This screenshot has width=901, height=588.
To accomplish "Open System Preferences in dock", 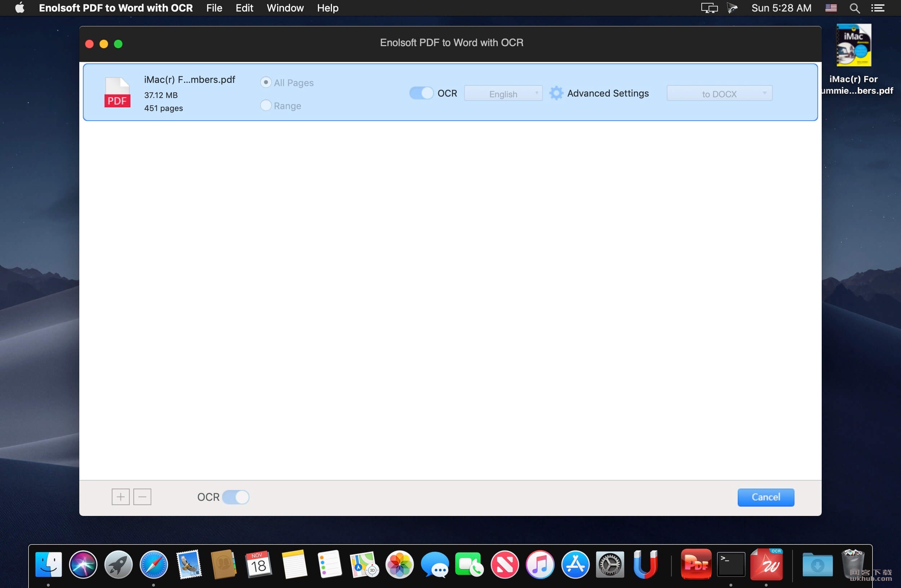I will (x=610, y=565).
